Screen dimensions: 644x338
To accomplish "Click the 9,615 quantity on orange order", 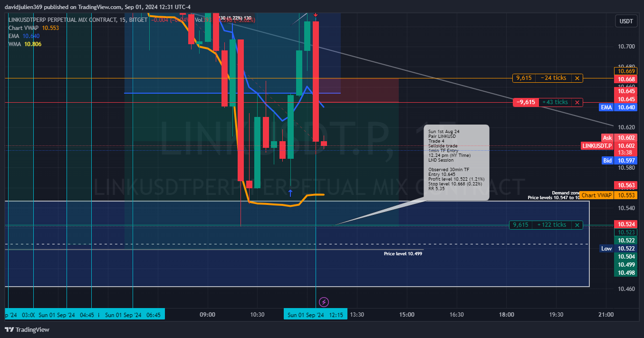I will coord(524,78).
